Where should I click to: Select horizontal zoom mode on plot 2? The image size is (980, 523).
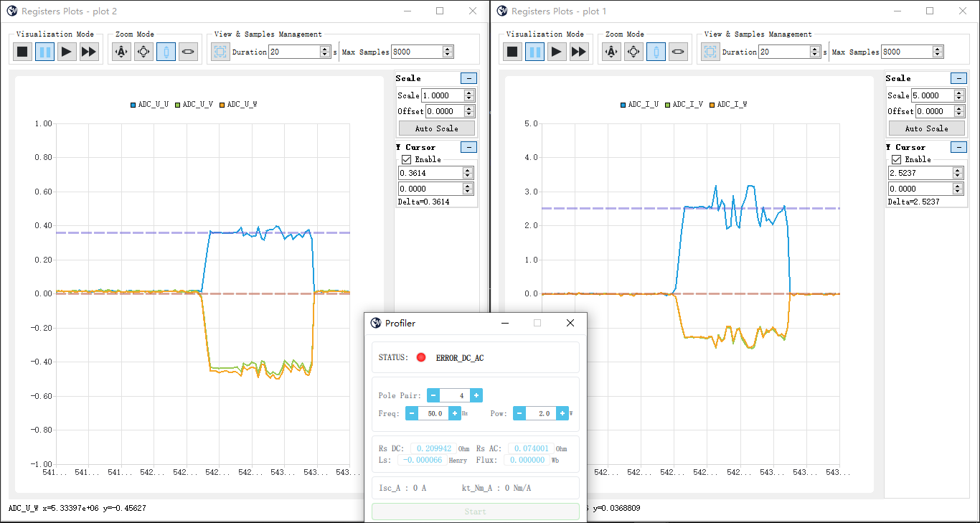click(188, 51)
